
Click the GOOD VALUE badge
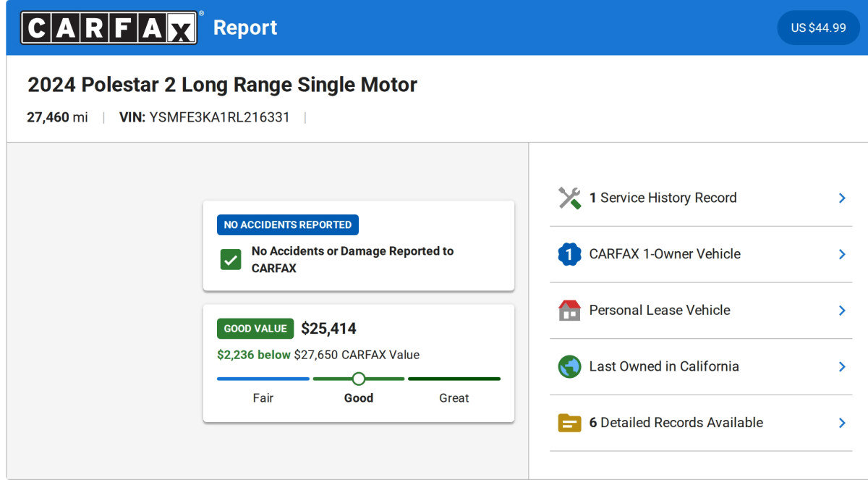pyautogui.click(x=255, y=329)
